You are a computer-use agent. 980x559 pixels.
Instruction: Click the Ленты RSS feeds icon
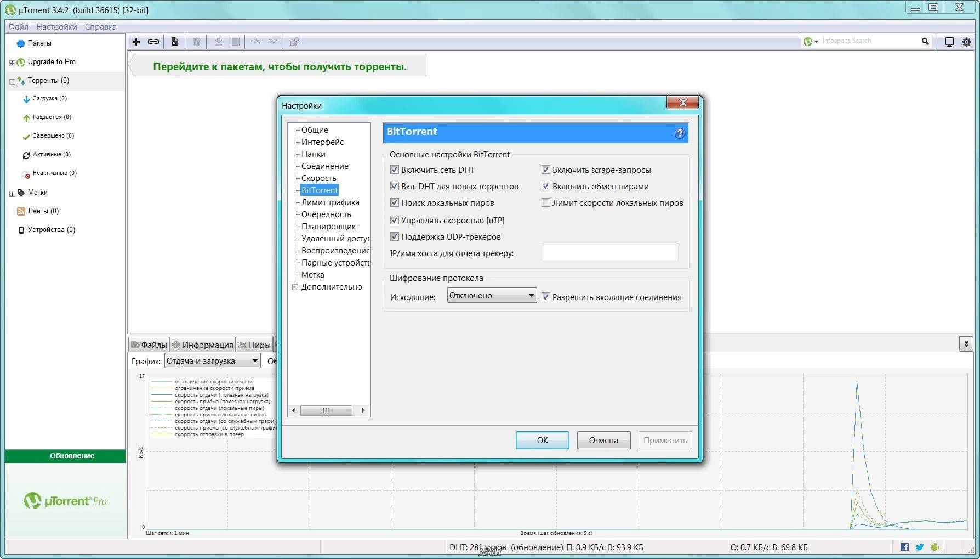[21, 211]
